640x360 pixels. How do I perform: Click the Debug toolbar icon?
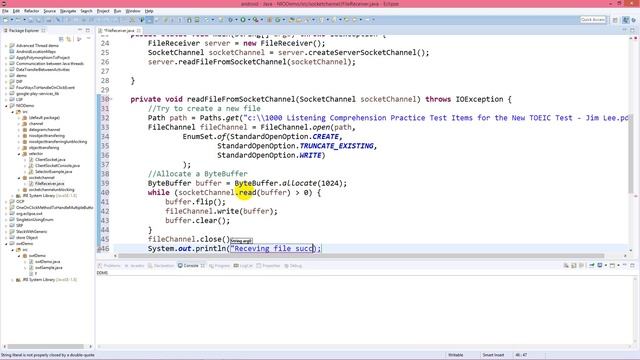click(231, 20)
